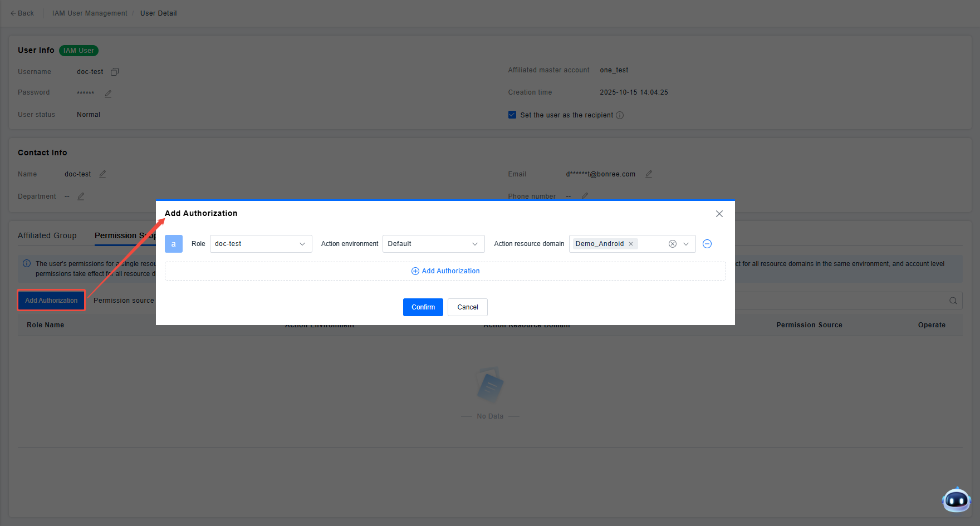980x526 pixels.
Task: Remove authorization row with minus icon
Action: (707, 244)
